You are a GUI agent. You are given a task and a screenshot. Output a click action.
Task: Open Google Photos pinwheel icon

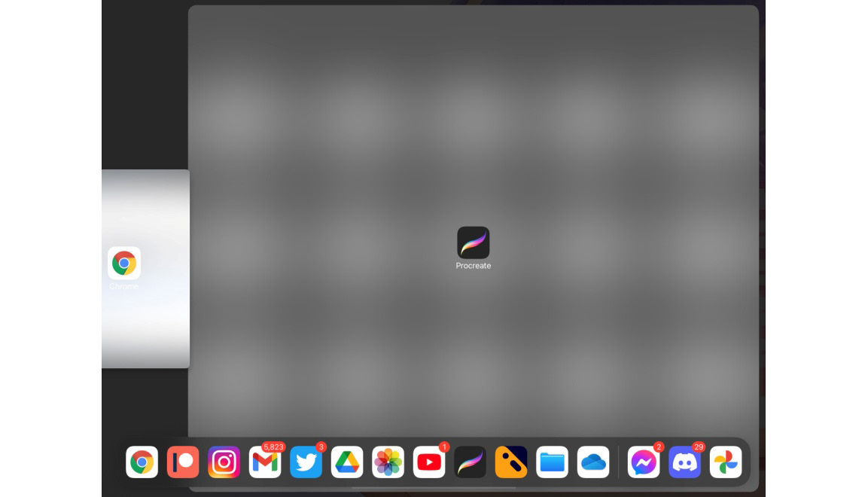pyautogui.click(x=726, y=462)
